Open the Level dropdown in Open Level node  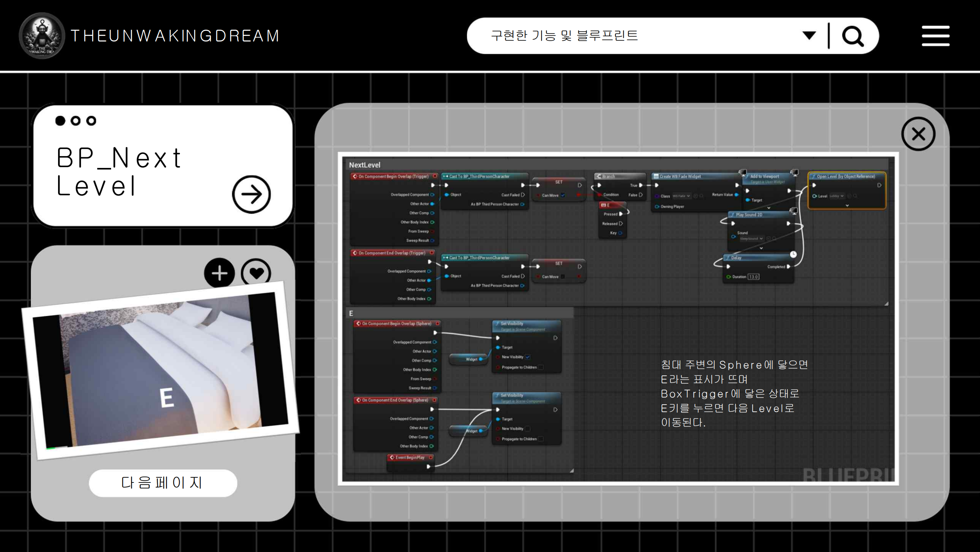tap(837, 196)
